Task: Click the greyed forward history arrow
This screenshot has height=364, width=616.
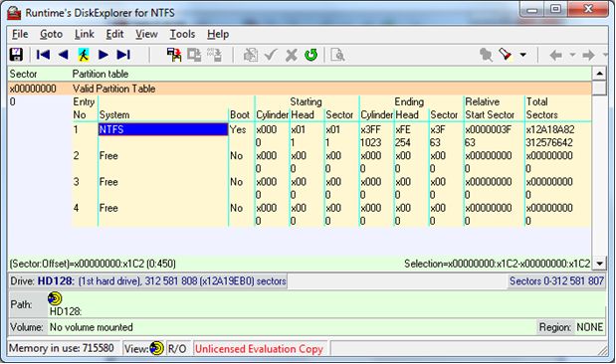Action: [588, 55]
